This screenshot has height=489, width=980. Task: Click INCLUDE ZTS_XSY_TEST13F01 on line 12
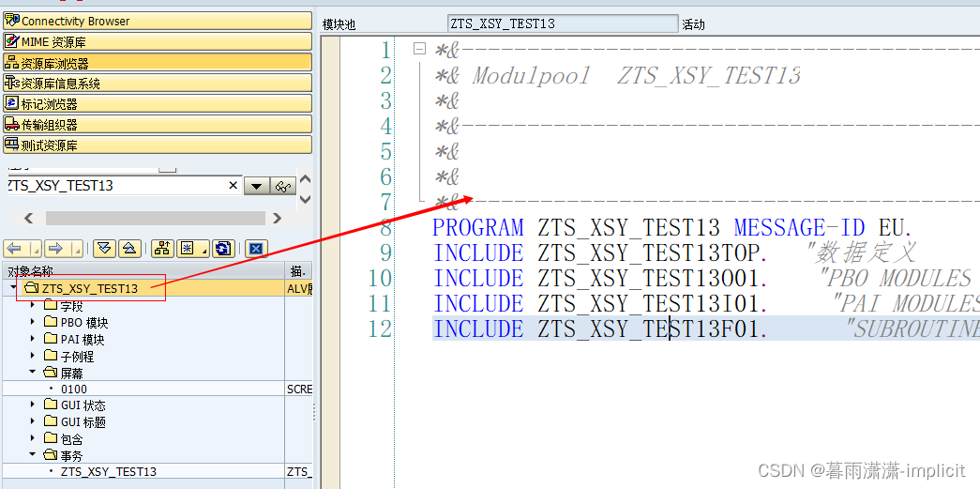point(600,329)
